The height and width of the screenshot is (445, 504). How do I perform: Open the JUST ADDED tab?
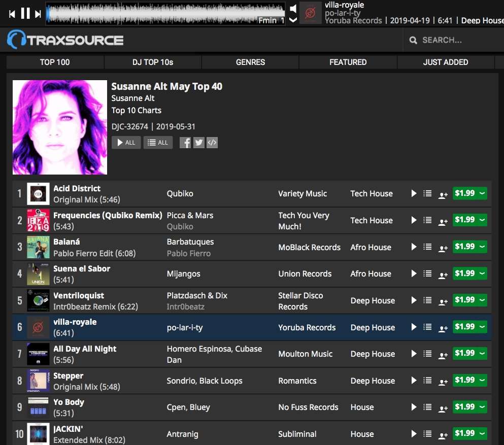(x=446, y=62)
